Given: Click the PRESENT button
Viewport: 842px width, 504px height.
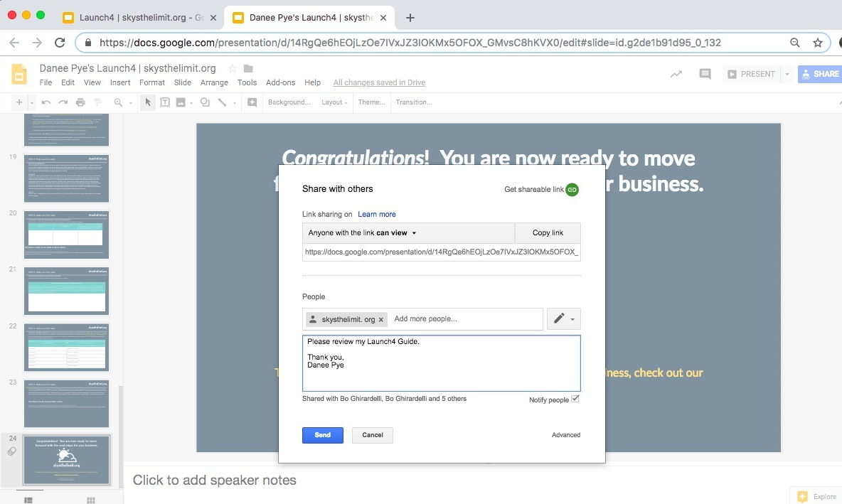Looking at the screenshot, I should tap(752, 74).
